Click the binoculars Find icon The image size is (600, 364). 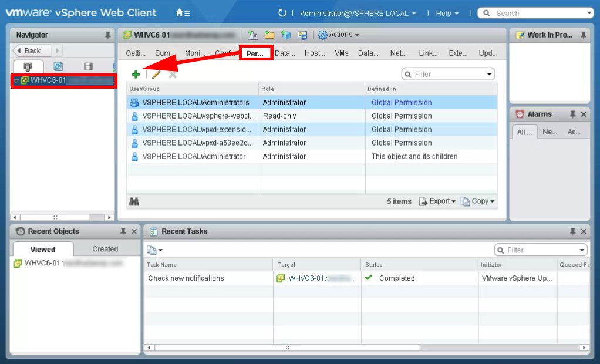[x=134, y=202]
